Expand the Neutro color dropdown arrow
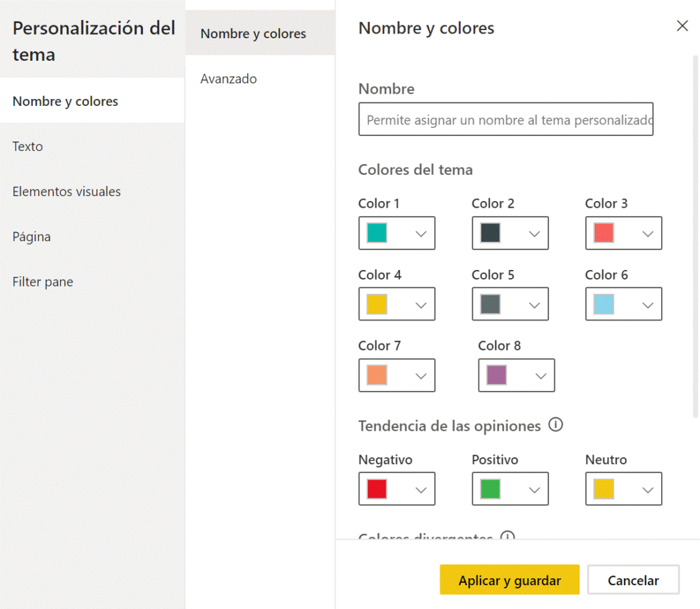Image resolution: width=700 pixels, height=609 pixels. point(648,490)
